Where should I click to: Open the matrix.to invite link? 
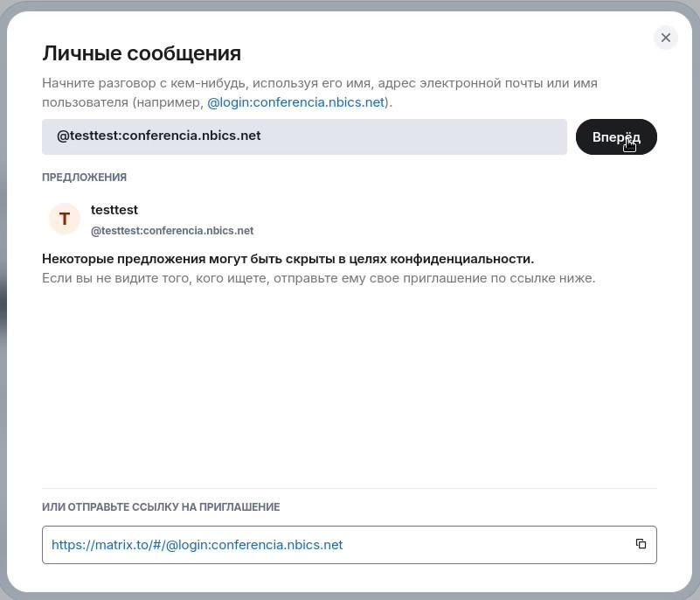(197, 544)
